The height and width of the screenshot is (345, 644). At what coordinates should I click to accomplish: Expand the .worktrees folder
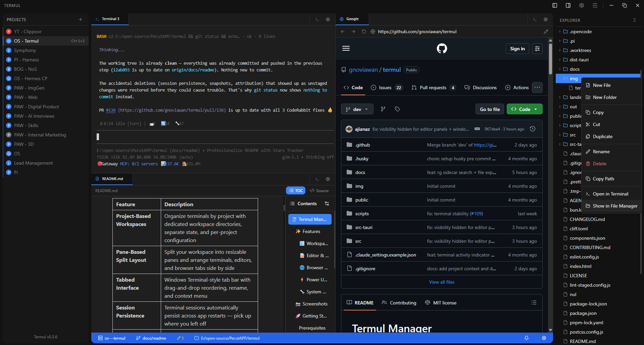pyautogui.click(x=560, y=50)
